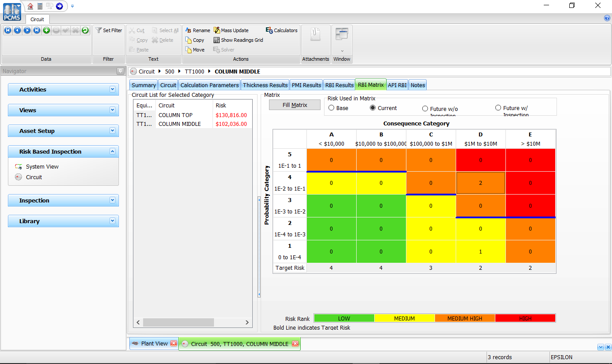612x364 pixels.
Task: Click the Show Readings Grid icon
Action: click(x=238, y=40)
